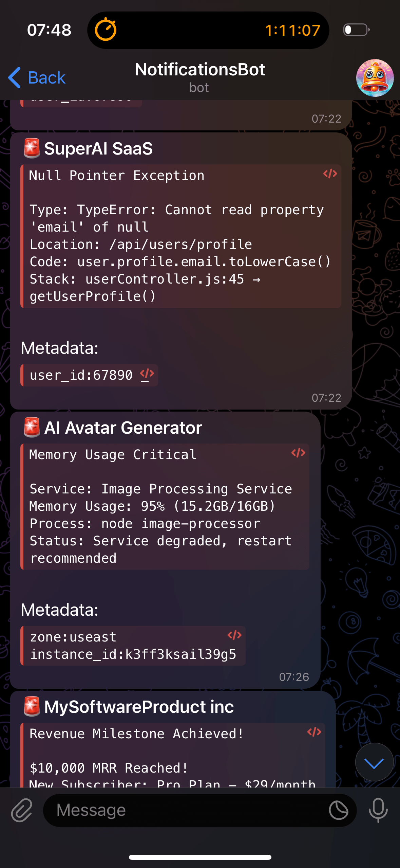400x868 pixels.
Task: Tap the battery indicator in the status bar
Action: (356, 30)
